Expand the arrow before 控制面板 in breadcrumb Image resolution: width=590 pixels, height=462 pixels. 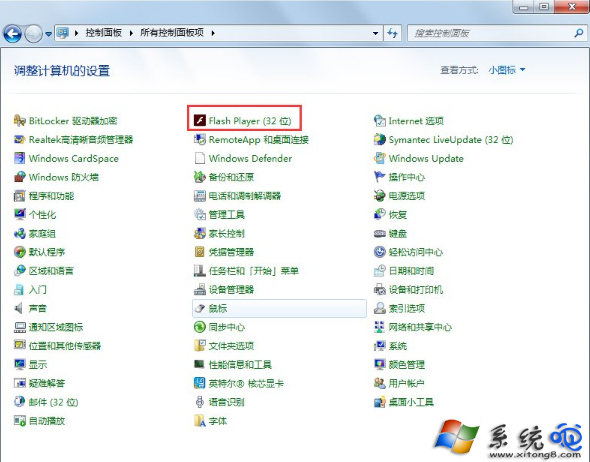click(x=76, y=33)
